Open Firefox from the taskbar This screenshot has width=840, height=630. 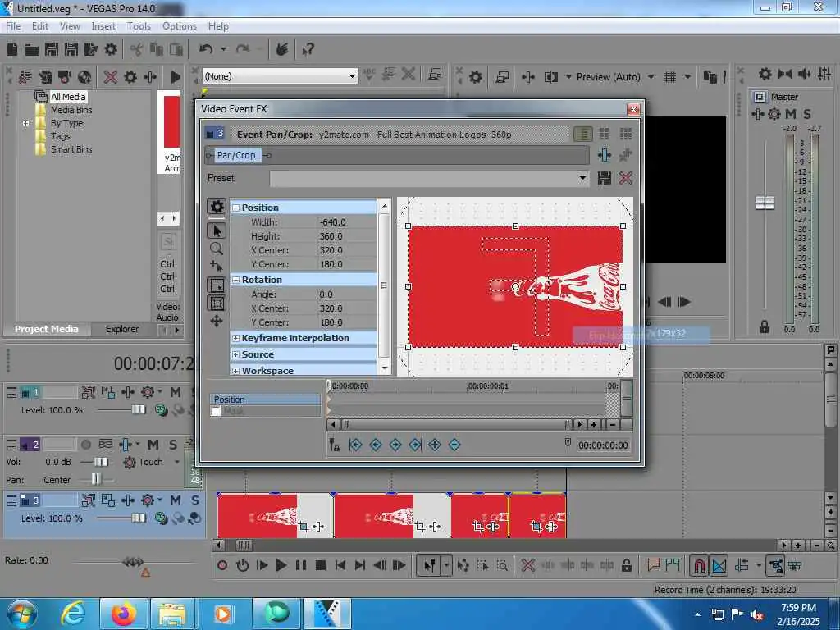pyautogui.click(x=123, y=614)
